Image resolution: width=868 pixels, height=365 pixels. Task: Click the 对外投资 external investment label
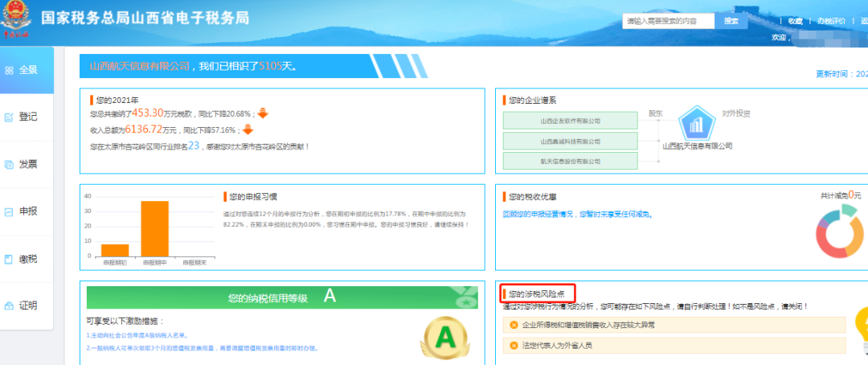pyautogui.click(x=736, y=113)
